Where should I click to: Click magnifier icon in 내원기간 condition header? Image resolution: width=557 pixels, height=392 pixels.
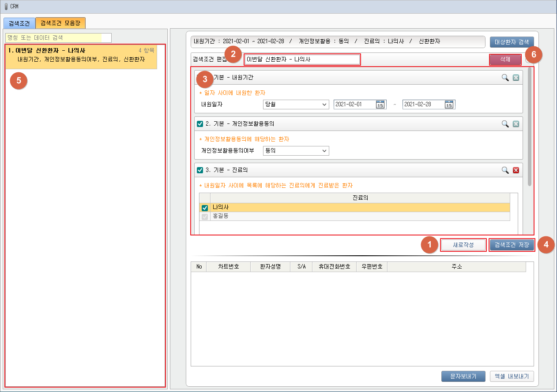click(x=505, y=78)
